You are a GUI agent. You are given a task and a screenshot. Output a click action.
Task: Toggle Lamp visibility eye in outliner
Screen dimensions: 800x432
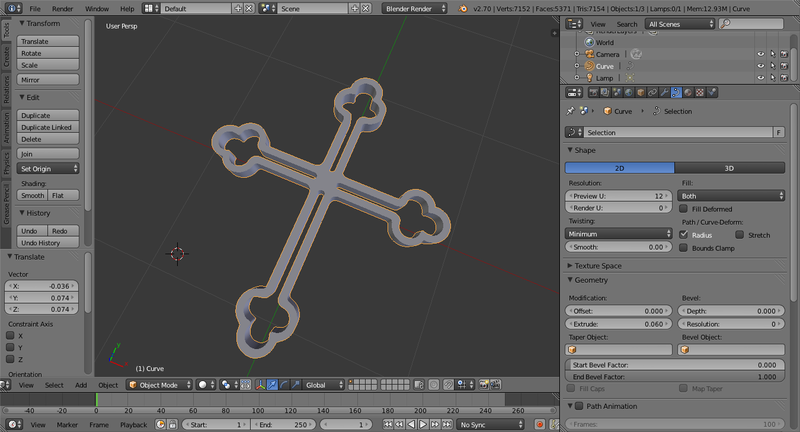click(x=761, y=78)
